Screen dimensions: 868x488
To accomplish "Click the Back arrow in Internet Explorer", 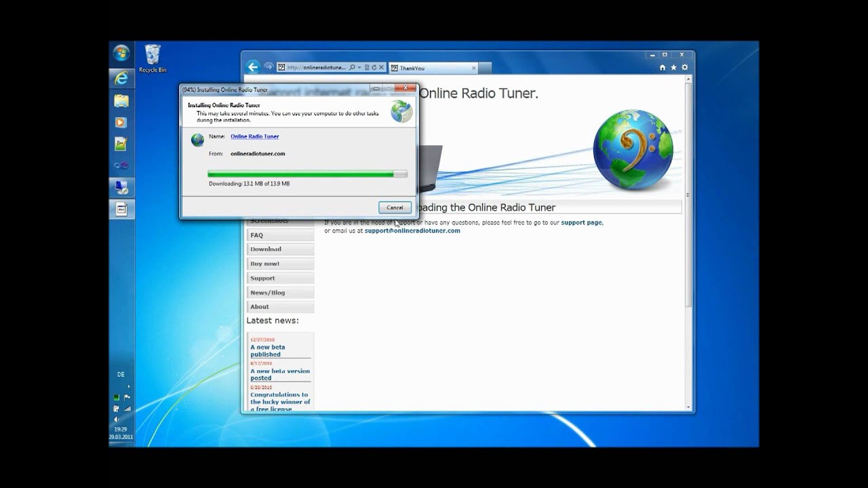I will 253,67.
